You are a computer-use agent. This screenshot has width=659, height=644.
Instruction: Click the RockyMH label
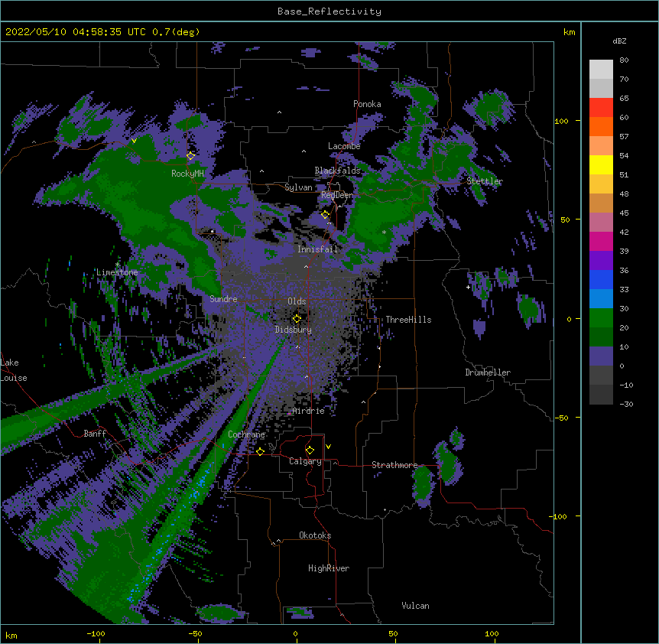pos(187,174)
